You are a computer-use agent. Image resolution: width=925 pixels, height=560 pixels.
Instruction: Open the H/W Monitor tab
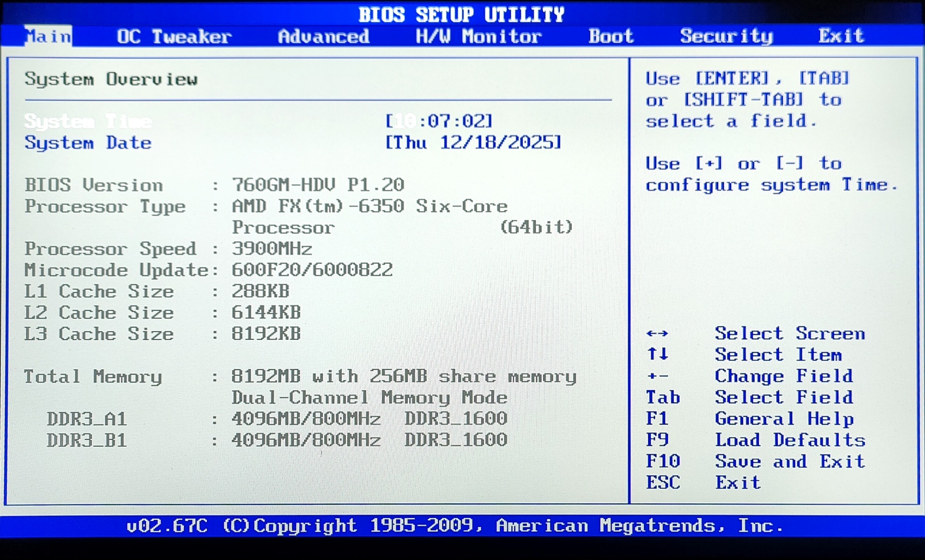click(478, 36)
